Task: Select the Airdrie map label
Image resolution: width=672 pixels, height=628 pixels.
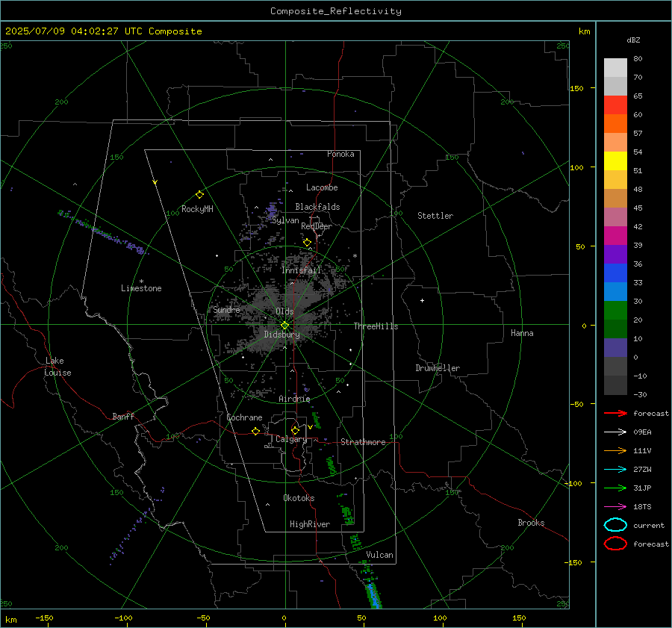Action: pos(294,399)
